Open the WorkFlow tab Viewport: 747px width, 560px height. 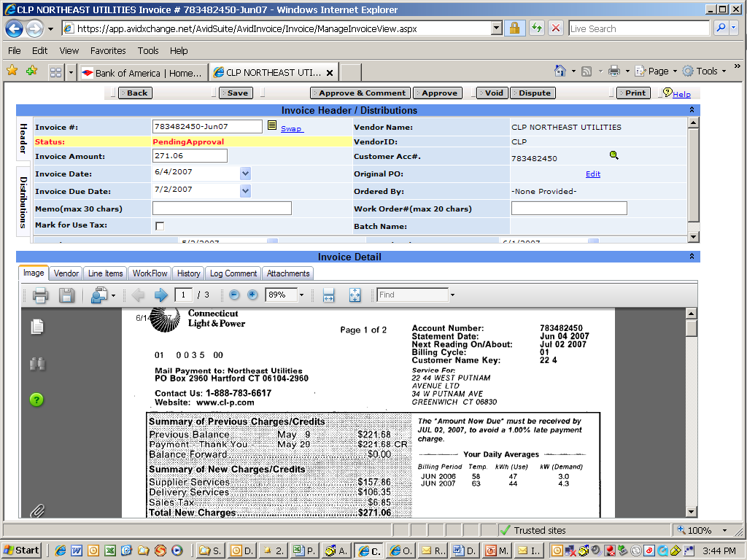[150, 273]
